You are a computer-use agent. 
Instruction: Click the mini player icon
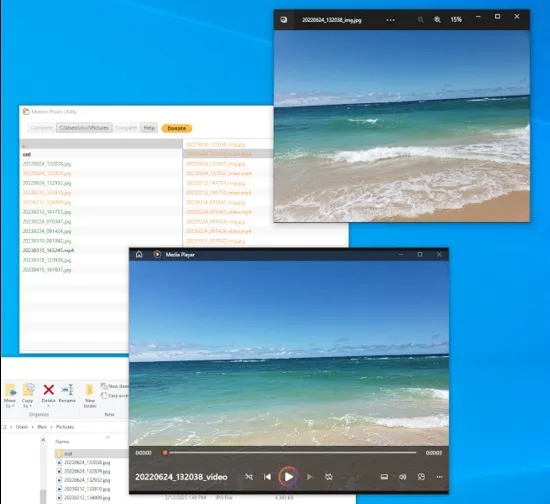coord(421,477)
